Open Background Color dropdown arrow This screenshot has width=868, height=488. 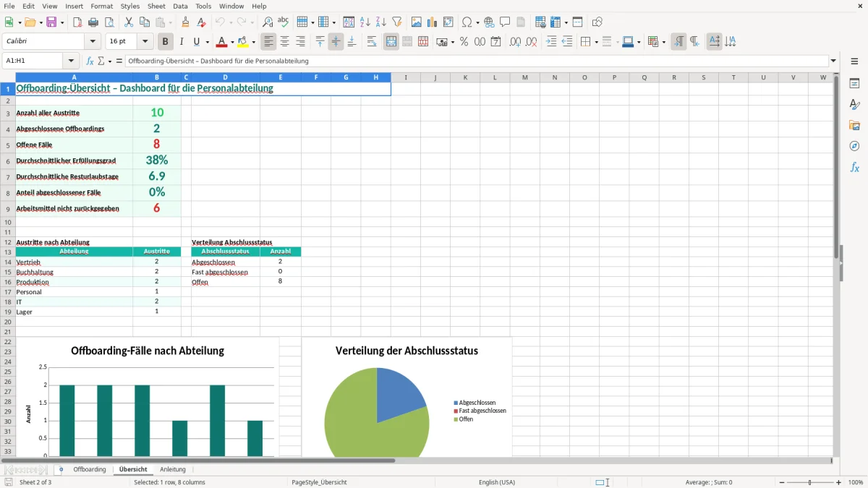253,42
